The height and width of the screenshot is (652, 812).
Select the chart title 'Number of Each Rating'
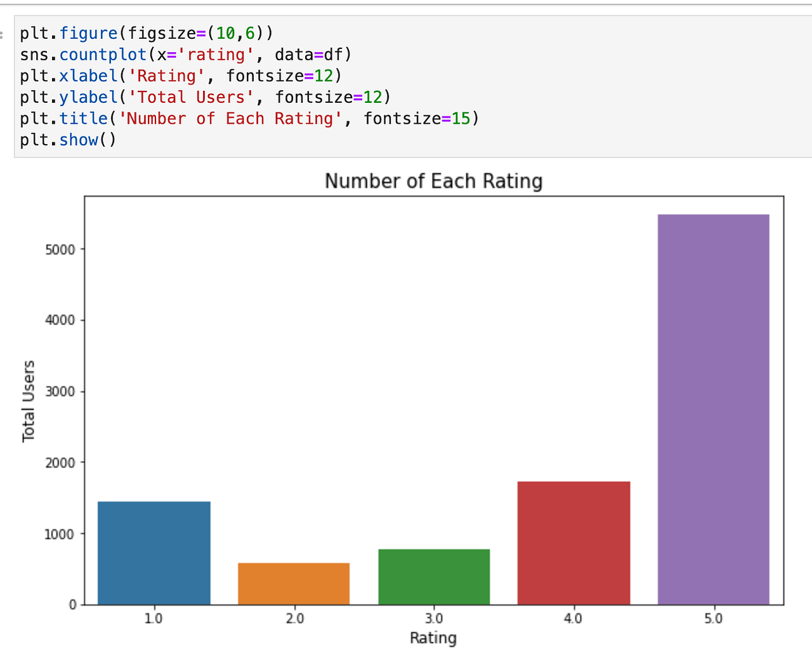point(433,181)
